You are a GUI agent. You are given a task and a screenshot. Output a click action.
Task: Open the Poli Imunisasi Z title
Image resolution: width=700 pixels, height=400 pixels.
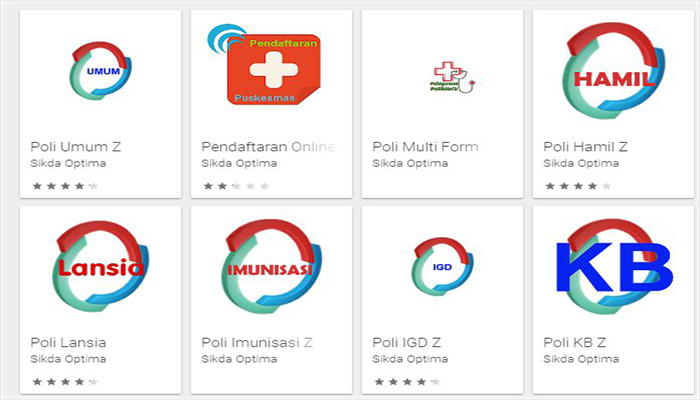[x=257, y=342]
